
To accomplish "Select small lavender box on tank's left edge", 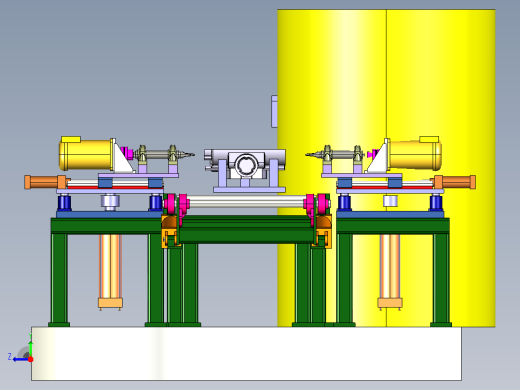I will point(274,111).
